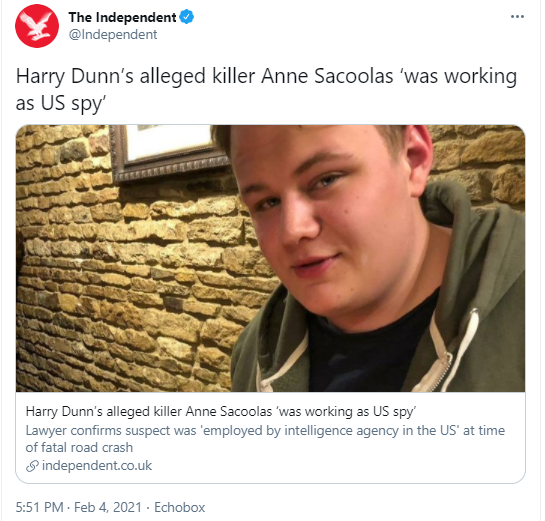
Task: Click 'Harry Dunn's' in the tweet text
Action: 75,76
